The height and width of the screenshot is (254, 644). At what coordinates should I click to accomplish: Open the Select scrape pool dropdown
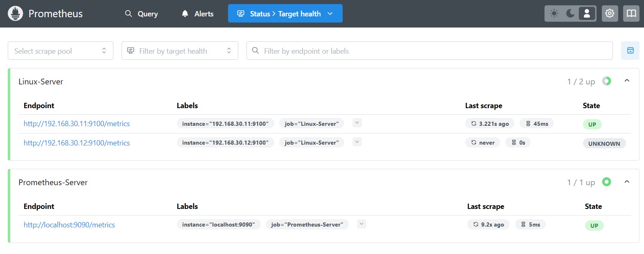tap(61, 51)
